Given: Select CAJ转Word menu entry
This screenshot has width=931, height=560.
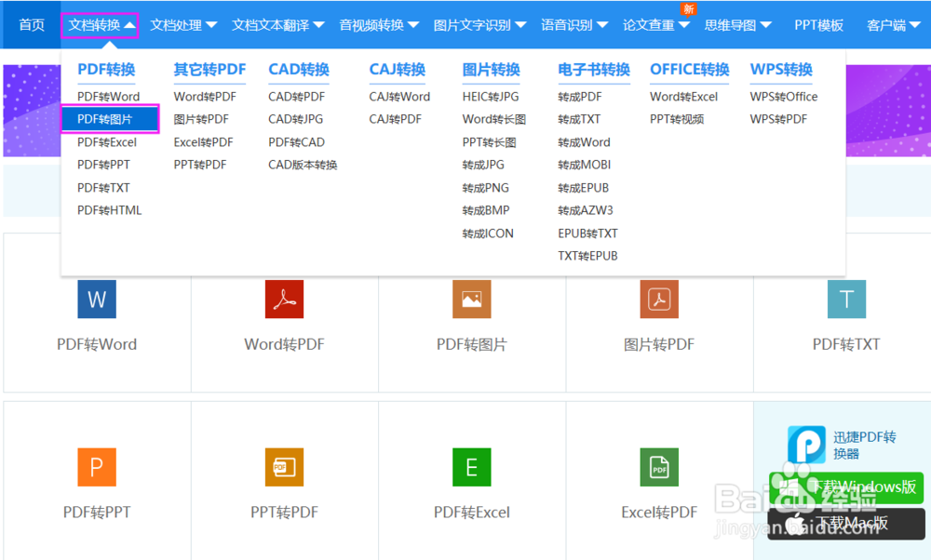Looking at the screenshot, I should click(399, 97).
